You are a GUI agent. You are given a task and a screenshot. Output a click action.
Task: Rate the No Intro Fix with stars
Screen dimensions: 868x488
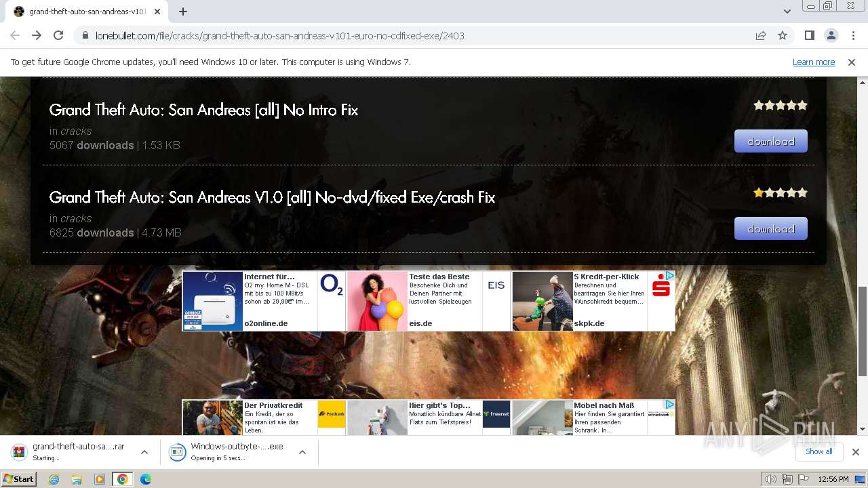(781, 105)
